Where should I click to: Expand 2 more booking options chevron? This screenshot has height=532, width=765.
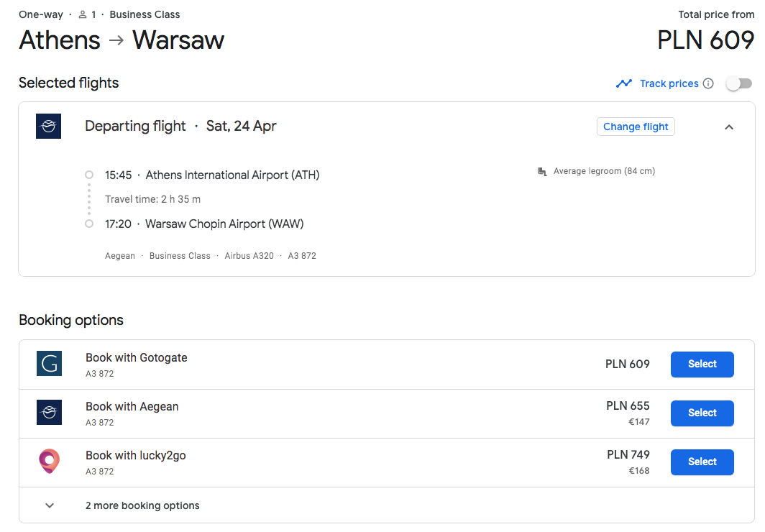click(50, 505)
